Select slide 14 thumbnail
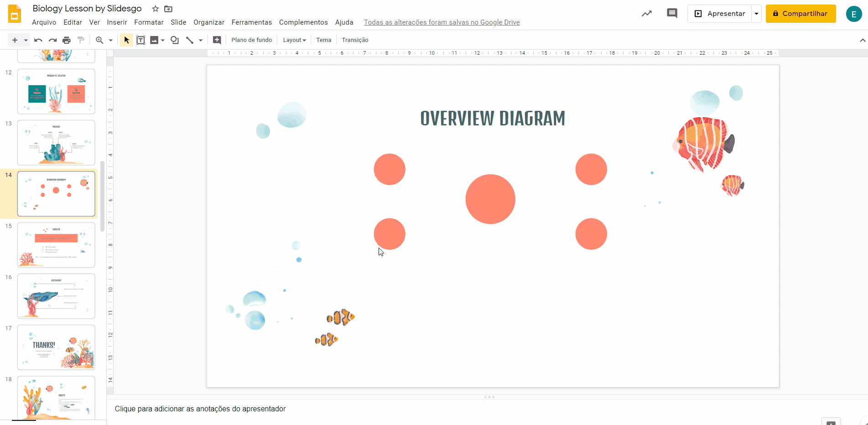The height and width of the screenshot is (425, 868). coord(56,194)
